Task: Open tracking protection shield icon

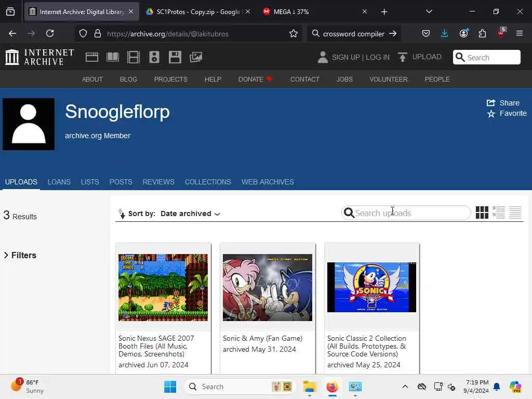Action: click(83, 34)
